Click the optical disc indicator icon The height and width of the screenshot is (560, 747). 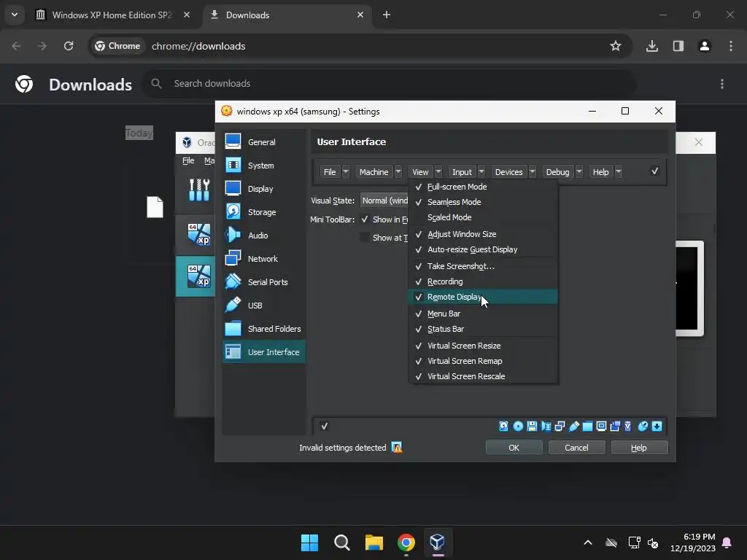(518, 426)
